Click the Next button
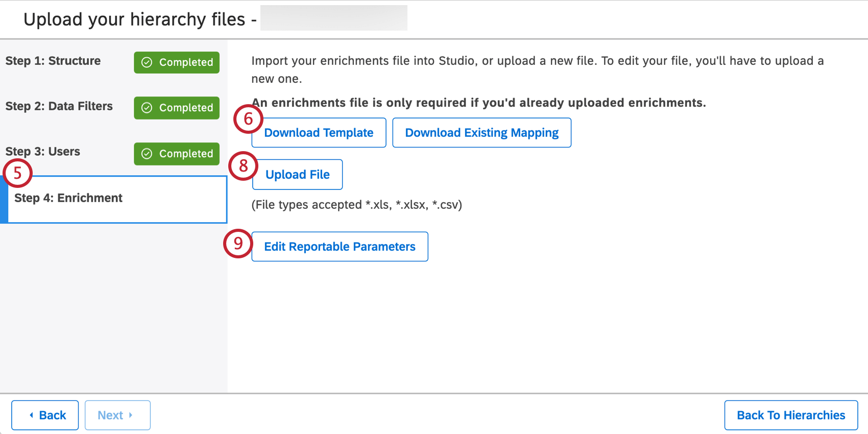 [x=117, y=415]
